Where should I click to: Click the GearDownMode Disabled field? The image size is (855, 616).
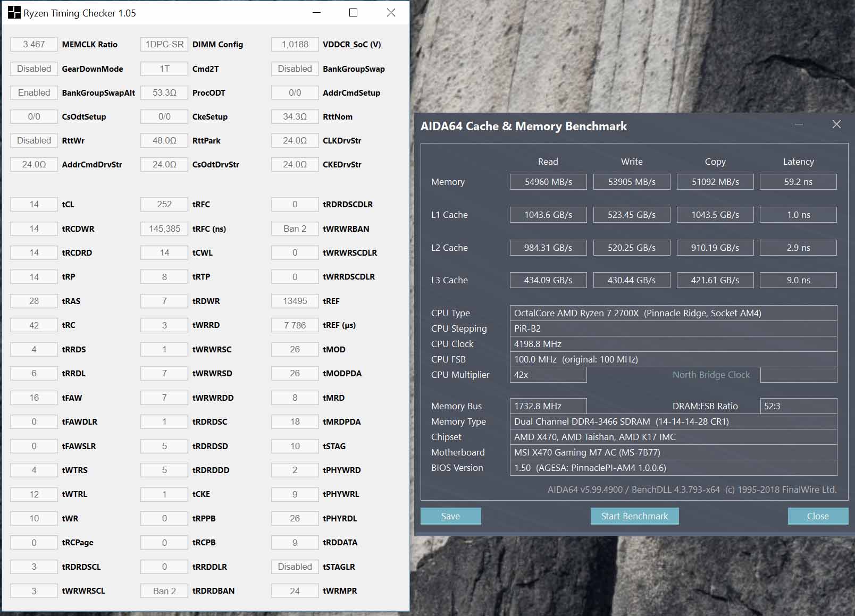click(34, 69)
